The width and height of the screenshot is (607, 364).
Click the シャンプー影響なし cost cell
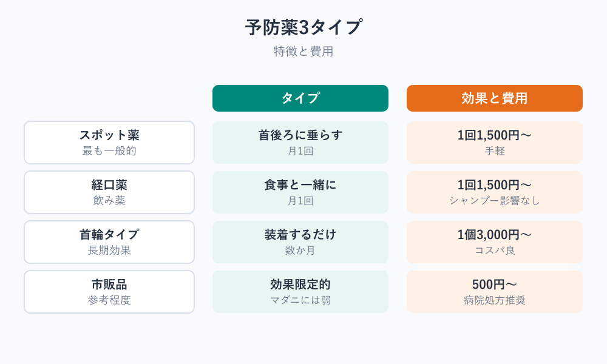(494, 192)
